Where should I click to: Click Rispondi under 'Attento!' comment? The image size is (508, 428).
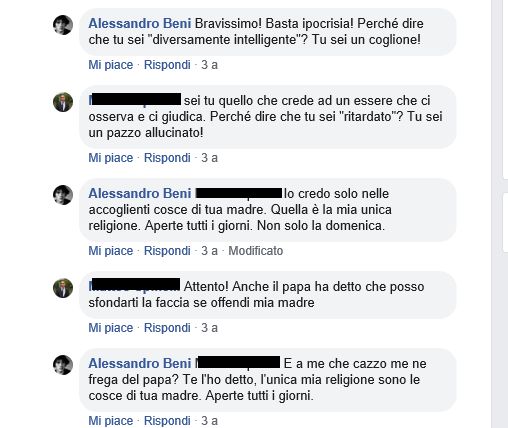click(167, 328)
